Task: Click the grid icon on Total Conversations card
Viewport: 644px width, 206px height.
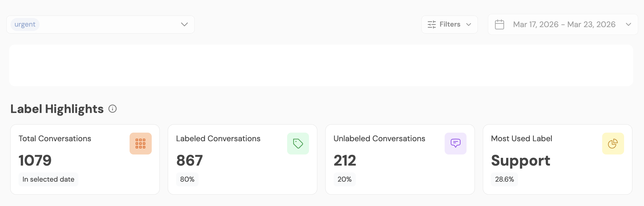Action: click(x=140, y=143)
